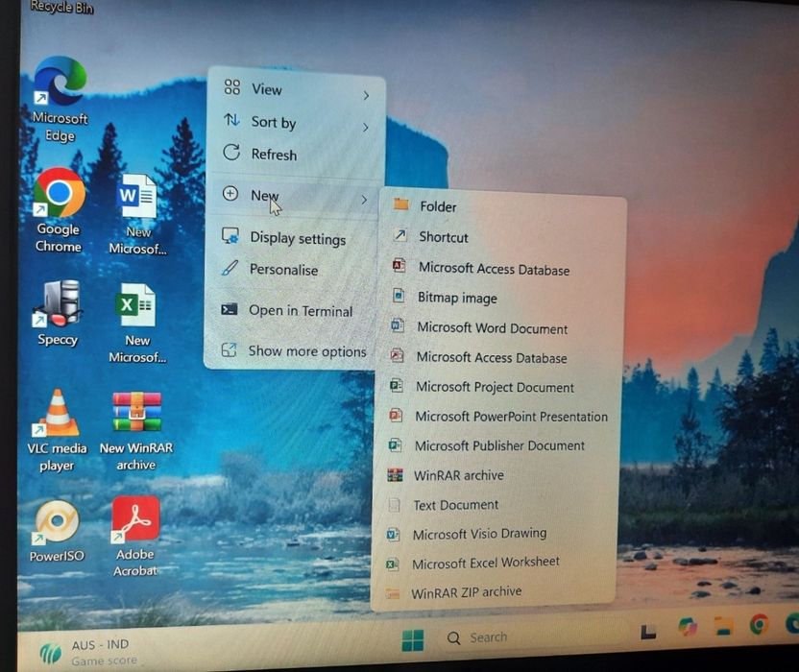This screenshot has height=672, width=799.
Task: Click the View grid icon
Action: pyautogui.click(x=232, y=87)
